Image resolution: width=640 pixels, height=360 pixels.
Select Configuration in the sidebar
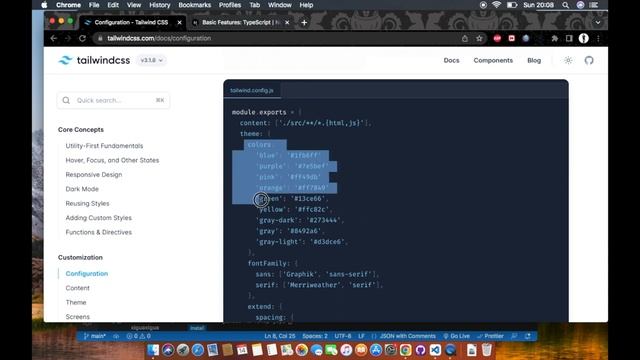[87, 273]
